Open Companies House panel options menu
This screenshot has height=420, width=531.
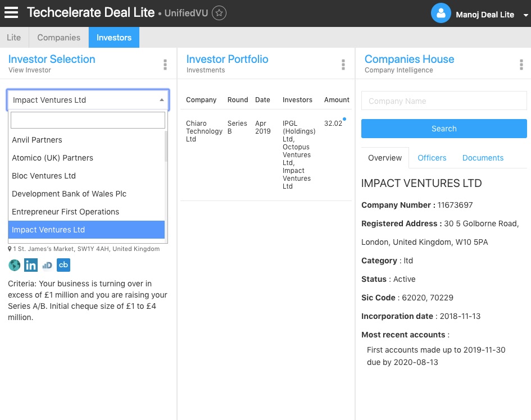(x=521, y=65)
